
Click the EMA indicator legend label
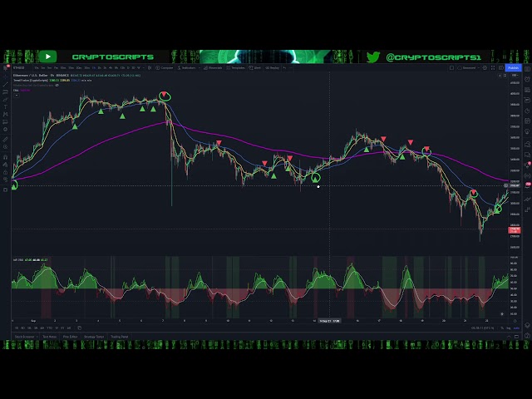pyautogui.click(x=16, y=91)
